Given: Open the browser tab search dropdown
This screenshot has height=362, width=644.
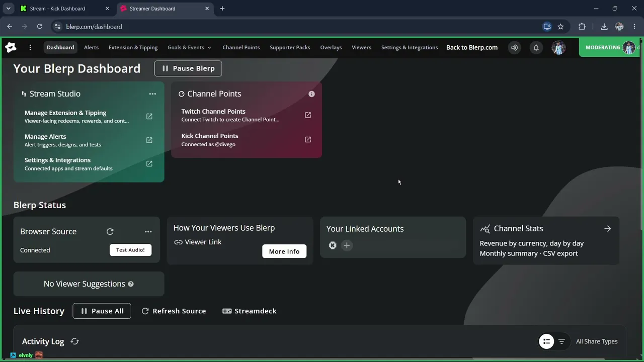Looking at the screenshot, I should point(8,9).
